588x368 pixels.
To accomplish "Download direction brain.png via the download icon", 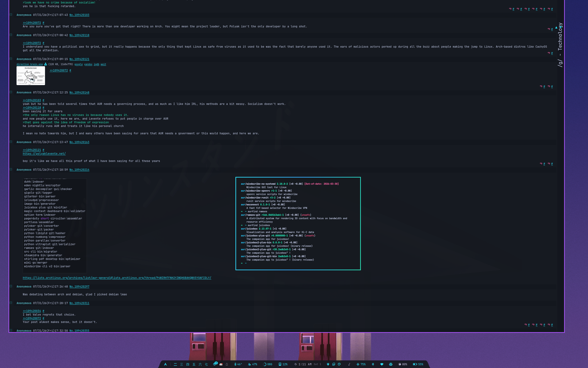I will 45,64.
